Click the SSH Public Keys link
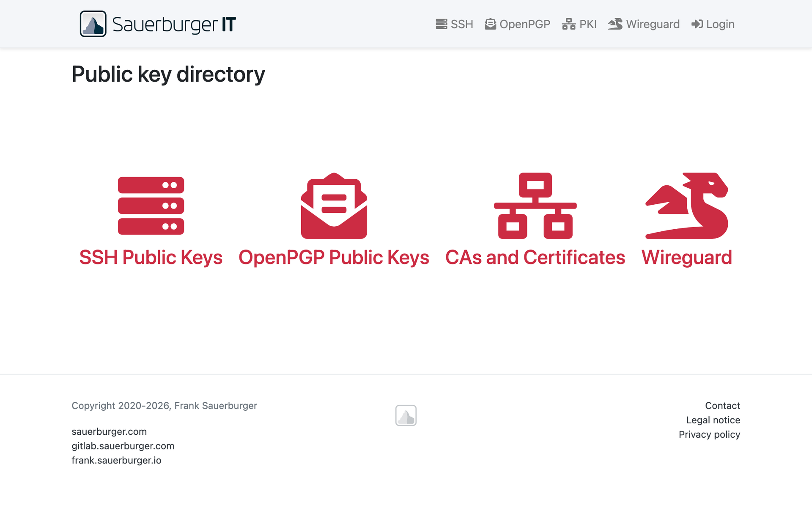This screenshot has width=812, height=513. 151,257
